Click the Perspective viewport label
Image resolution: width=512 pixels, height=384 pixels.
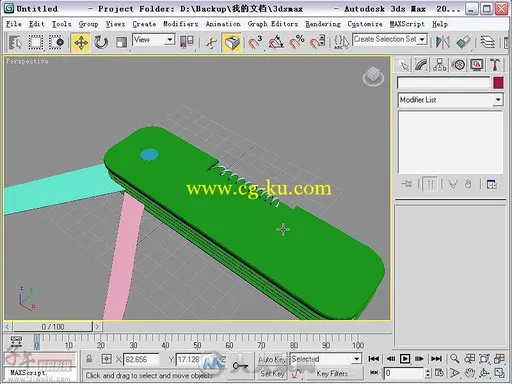coord(27,61)
